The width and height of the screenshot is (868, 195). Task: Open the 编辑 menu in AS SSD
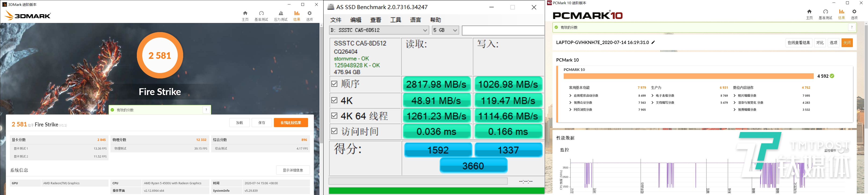(356, 20)
